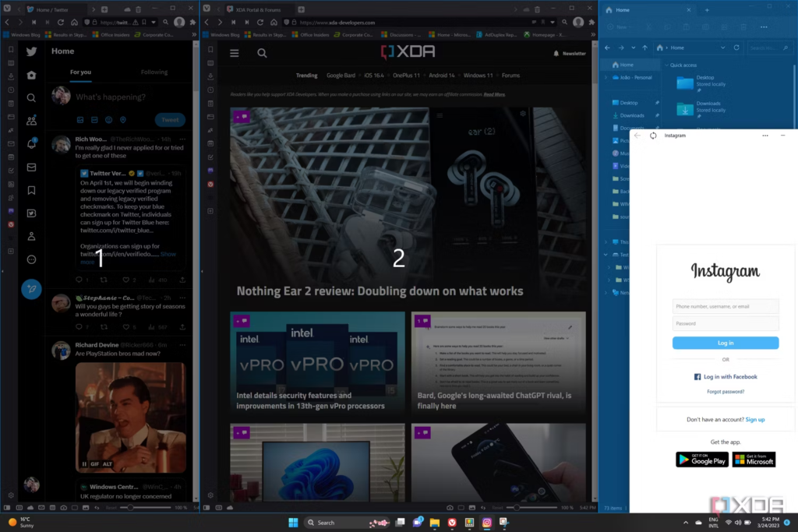Click the Sign up link on Instagram
798x532 pixels.
point(754,420)
